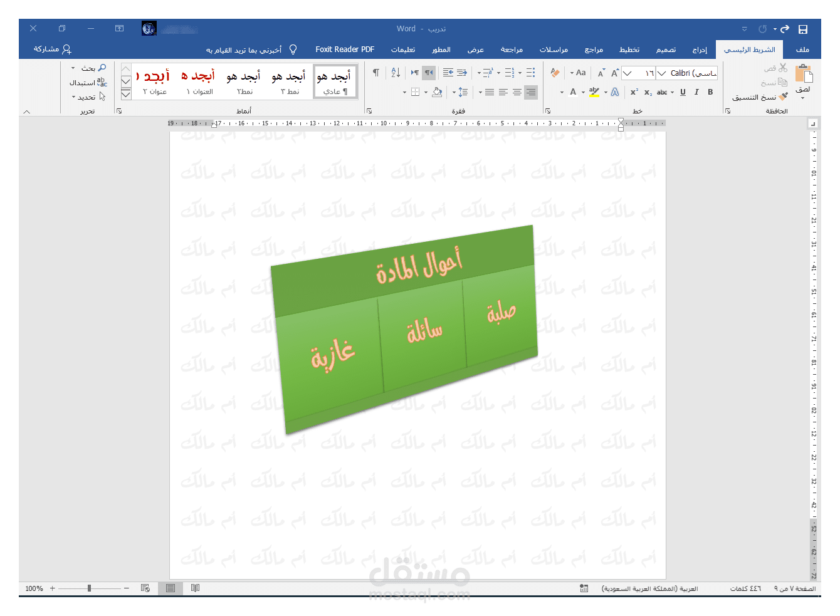Open the font color dropdown arrow
The width and height of the screenshot is (840, 616).
tap(562, 92)
